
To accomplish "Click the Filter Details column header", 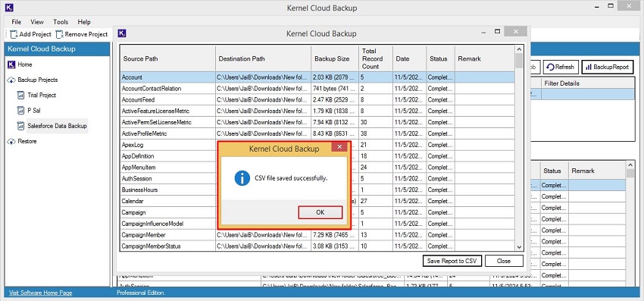I will [x=588, y=83].
